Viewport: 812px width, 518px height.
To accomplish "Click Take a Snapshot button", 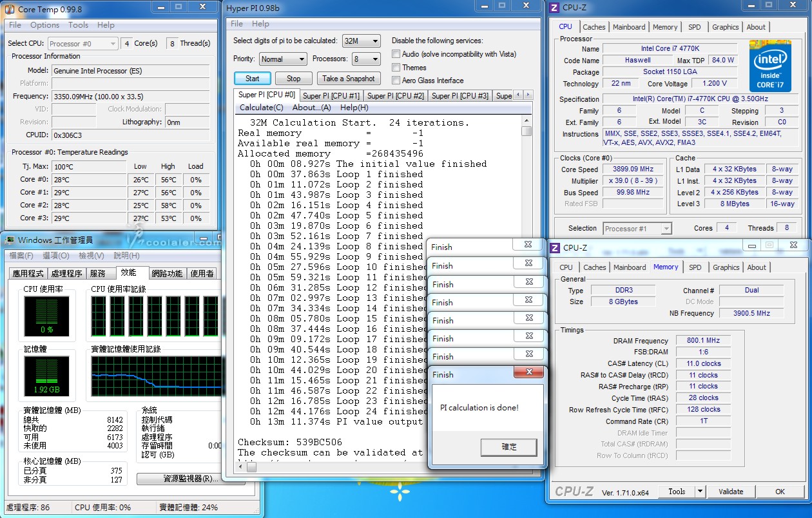I will [x=348, y=79].
